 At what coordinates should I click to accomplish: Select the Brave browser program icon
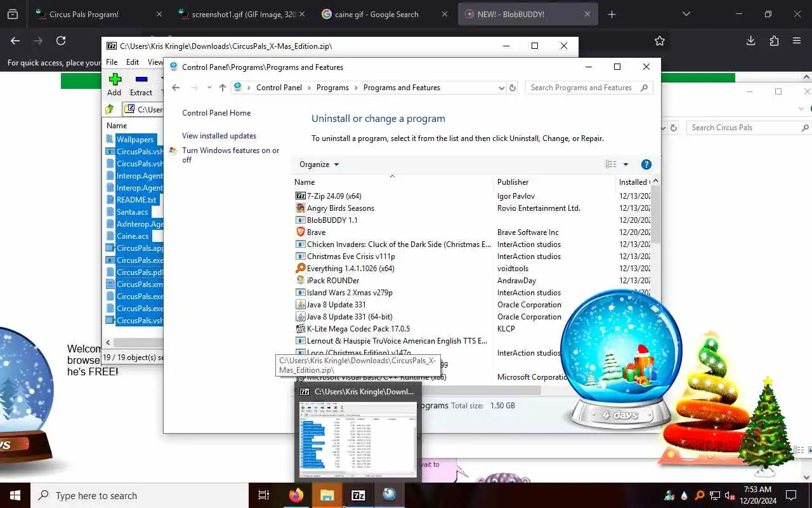301,232
